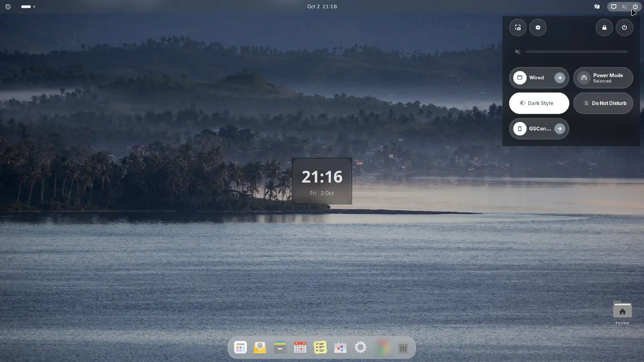Click the 21:16 desktop clock widget
This screenshot has width=644, height=362.
[322, 181]
